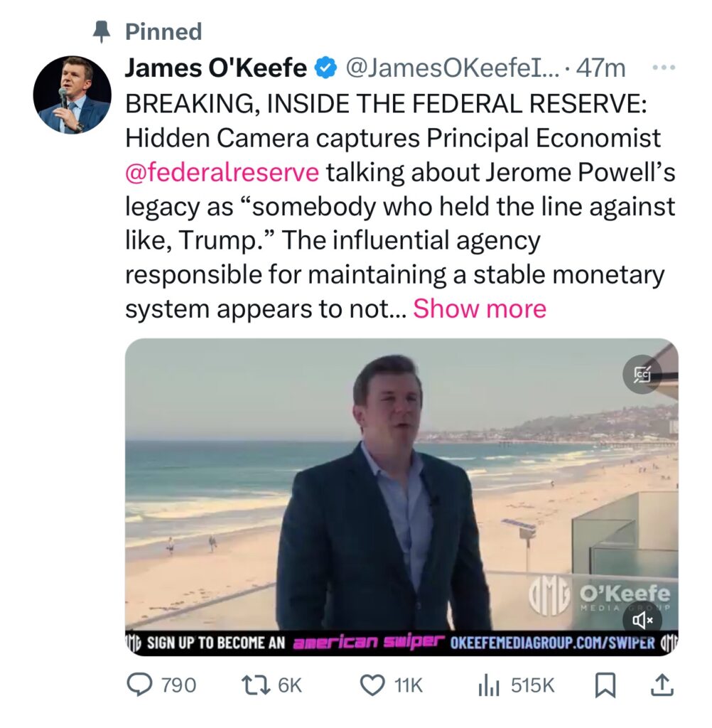The image size is (712, 728).
Task: Repost this tweet using the retweet icon
Action: [254, 685]
